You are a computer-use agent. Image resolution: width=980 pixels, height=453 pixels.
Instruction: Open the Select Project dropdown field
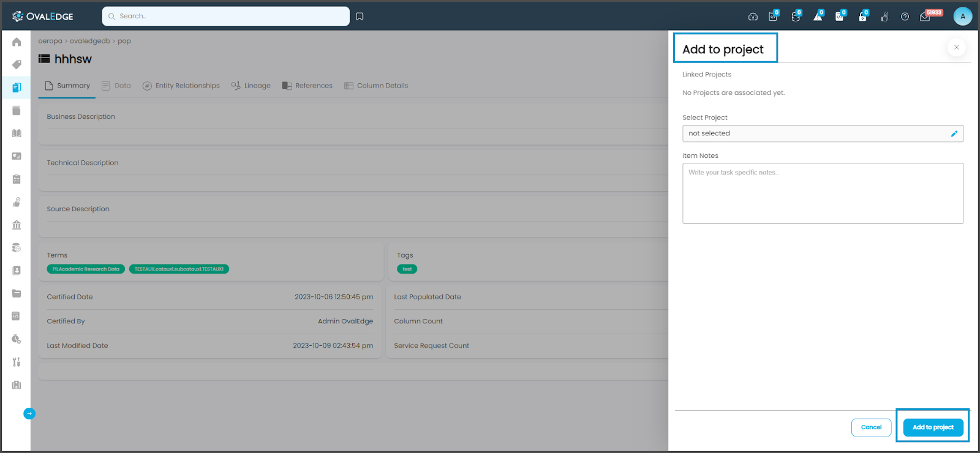tap(823, 133)
